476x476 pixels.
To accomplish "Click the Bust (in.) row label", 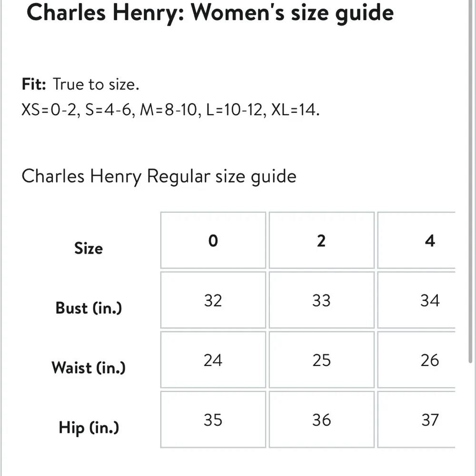I will (89, 307).
